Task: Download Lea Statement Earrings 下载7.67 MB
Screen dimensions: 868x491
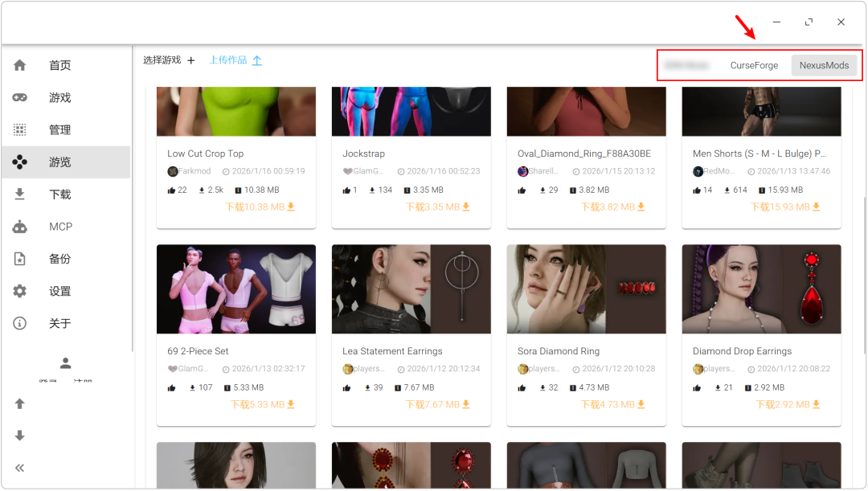Action: 437,405
